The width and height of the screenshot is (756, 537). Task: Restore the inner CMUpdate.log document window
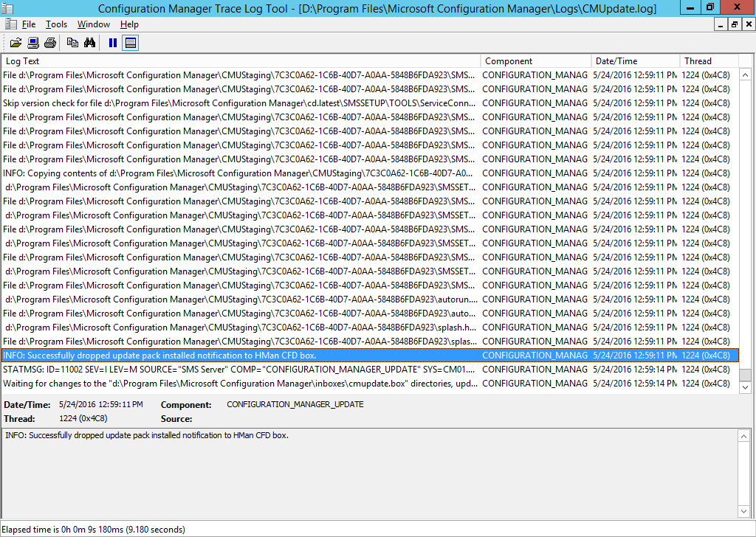[735, 24]
